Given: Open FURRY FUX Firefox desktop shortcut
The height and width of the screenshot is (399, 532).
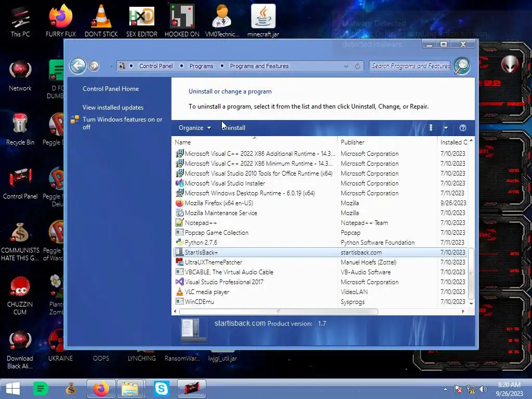Looking at the screenshot, I should [x=61, y=21].
